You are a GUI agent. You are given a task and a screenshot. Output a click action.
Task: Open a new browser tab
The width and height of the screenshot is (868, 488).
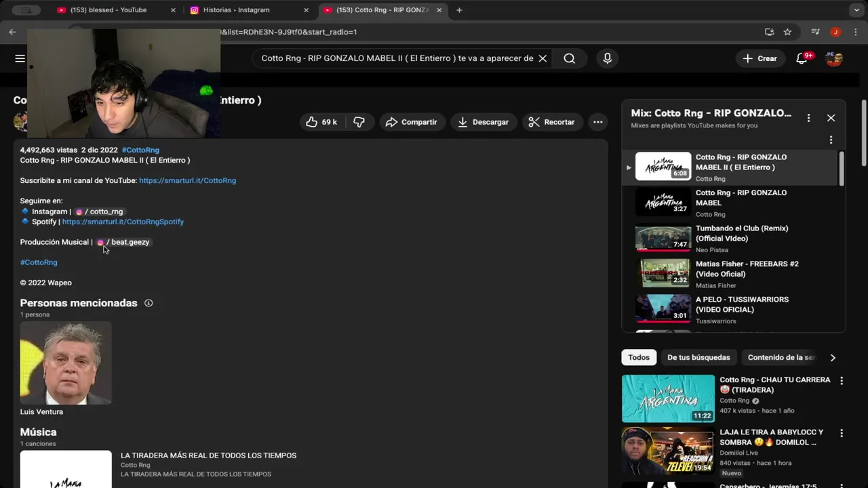(x=459, y=10)
